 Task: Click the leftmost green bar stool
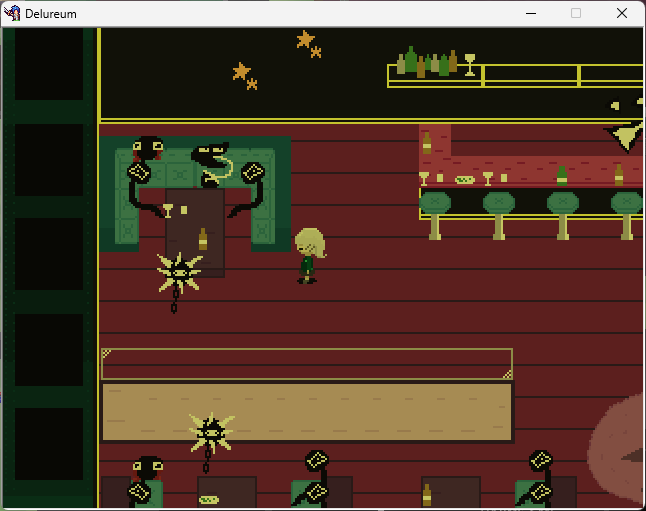click(435, 215)
